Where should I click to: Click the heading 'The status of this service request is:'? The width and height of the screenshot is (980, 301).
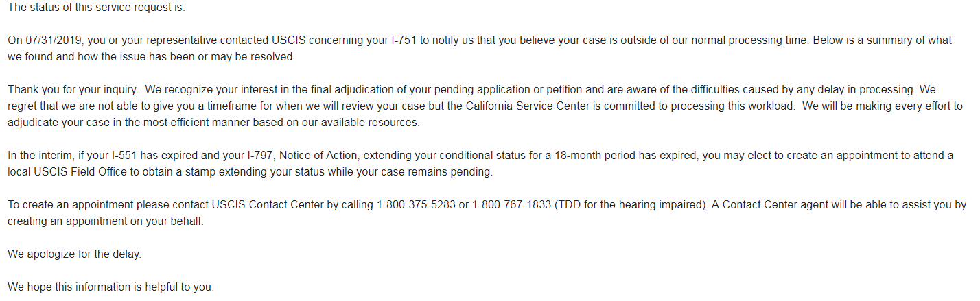click(x=96, y=8)
